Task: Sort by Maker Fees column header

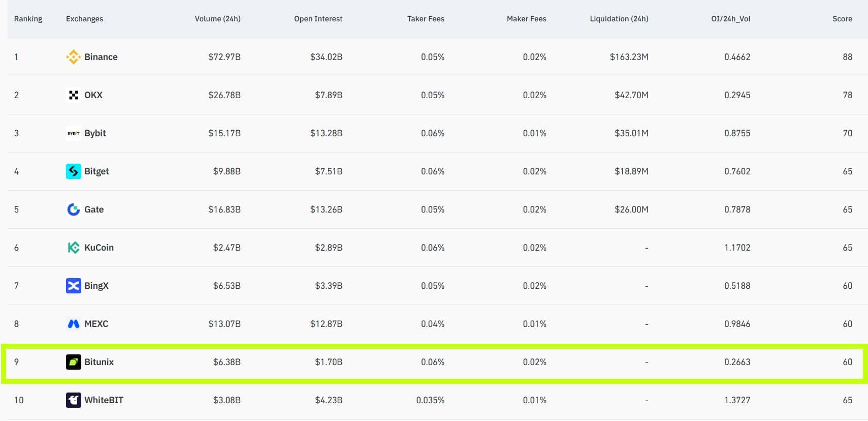Action: [x=527, y=19]
